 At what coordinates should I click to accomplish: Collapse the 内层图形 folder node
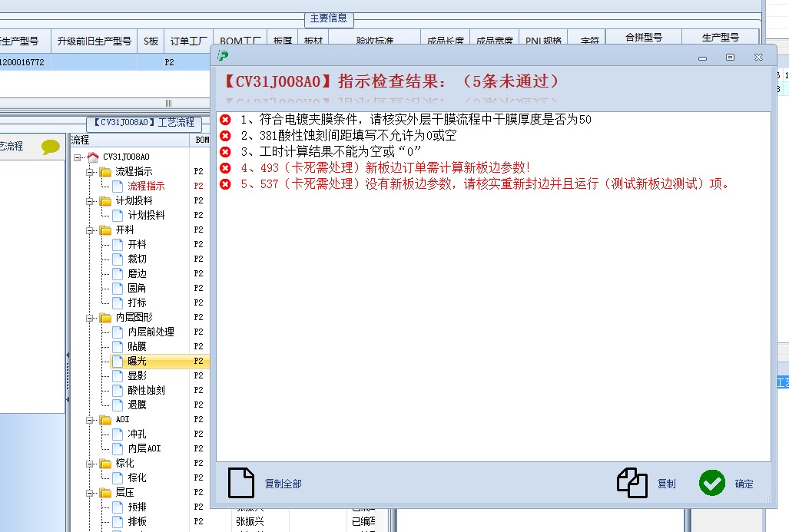(90, 318)
